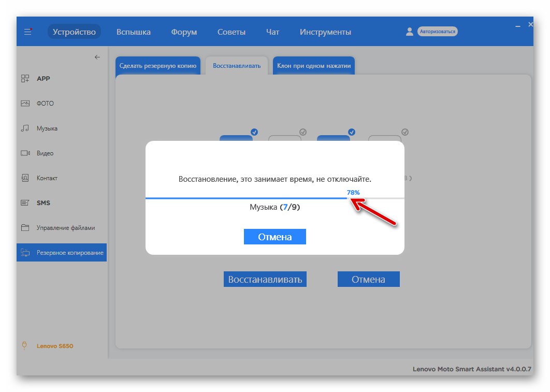Switch to Сделать резервную копию tab
Screen dimensions: 550x392
[x=158, y=66]
